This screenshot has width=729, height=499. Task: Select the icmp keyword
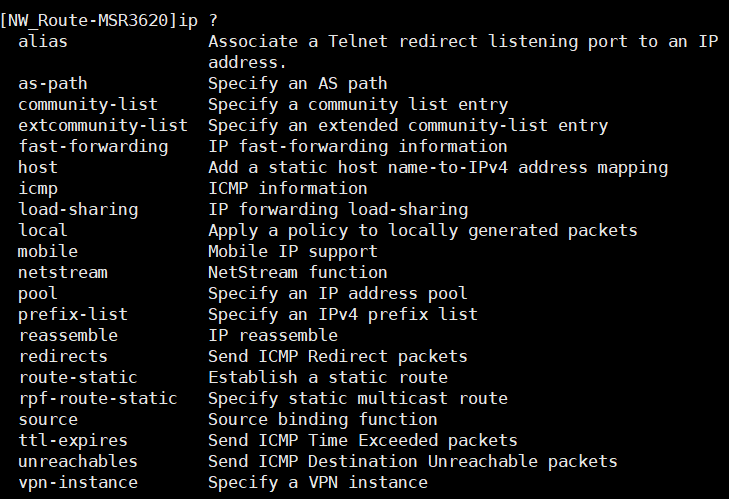pos(38,188)
